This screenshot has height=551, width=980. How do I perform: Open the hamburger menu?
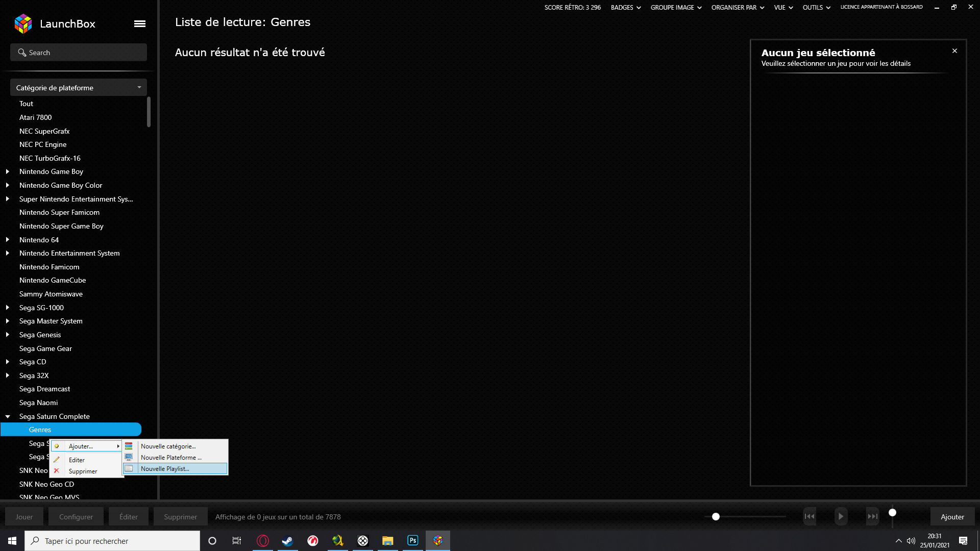click(140, 24)
